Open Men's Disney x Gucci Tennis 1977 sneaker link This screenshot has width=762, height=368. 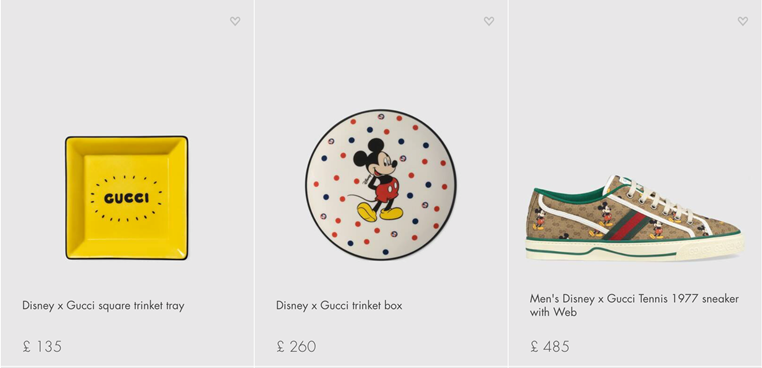[x=634, y=305]
